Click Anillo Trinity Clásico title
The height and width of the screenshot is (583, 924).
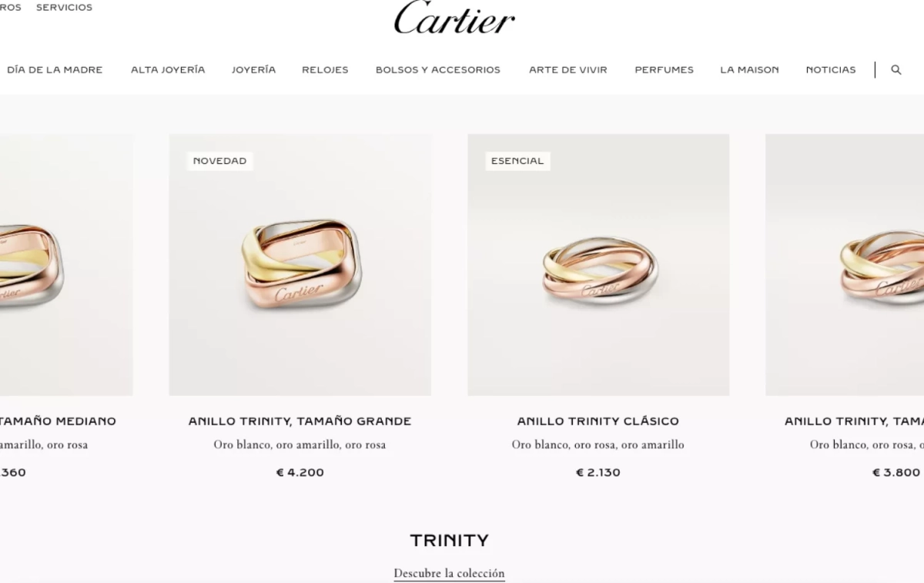click(x=598, y=421)
